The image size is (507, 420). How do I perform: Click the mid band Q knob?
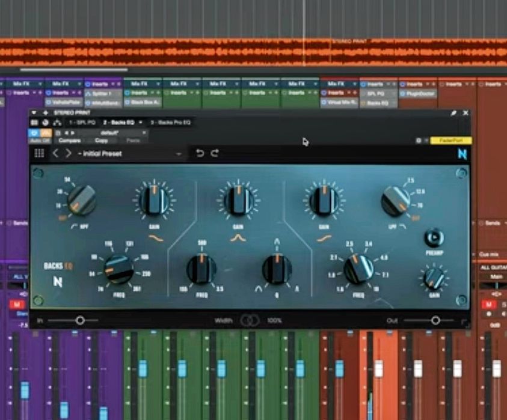tap(277, 269)
